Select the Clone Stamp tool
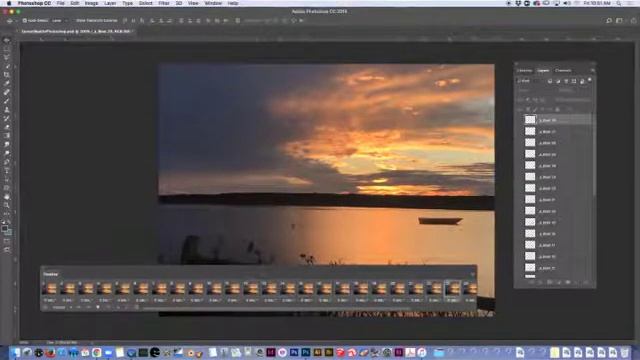The height and width of the screenshot is (360, 640). coord(7,109)
